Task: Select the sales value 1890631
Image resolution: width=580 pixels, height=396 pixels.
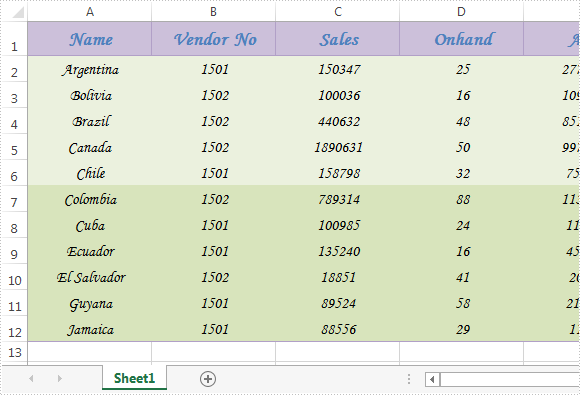Action: coord(338,147)
